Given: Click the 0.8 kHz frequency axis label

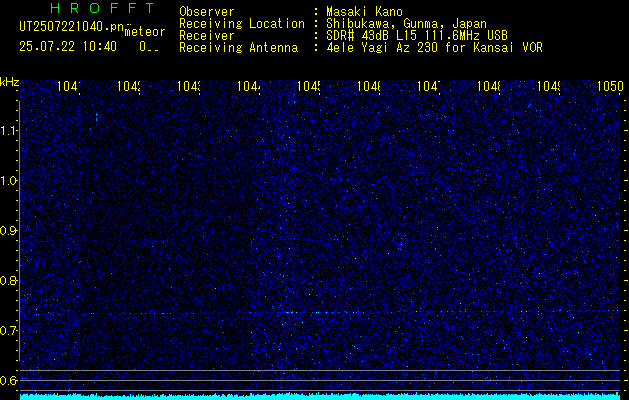Looking at the screenshot, I should [8, 280].
